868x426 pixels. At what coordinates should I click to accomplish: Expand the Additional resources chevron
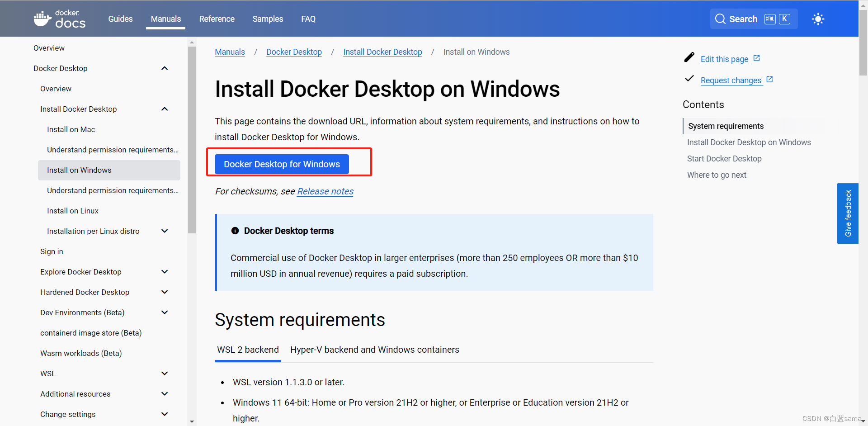165,394
